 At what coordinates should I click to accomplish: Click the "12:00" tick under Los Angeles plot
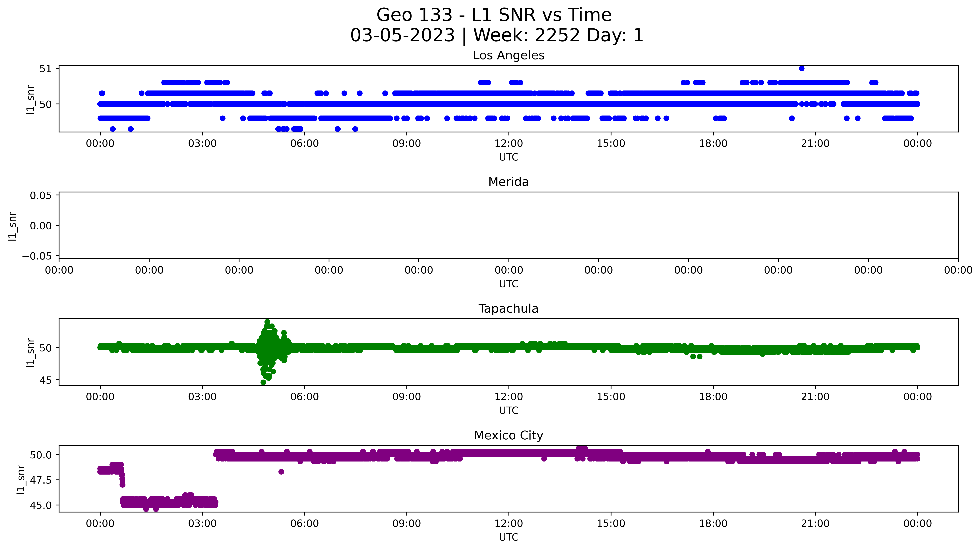coord(509,143)
